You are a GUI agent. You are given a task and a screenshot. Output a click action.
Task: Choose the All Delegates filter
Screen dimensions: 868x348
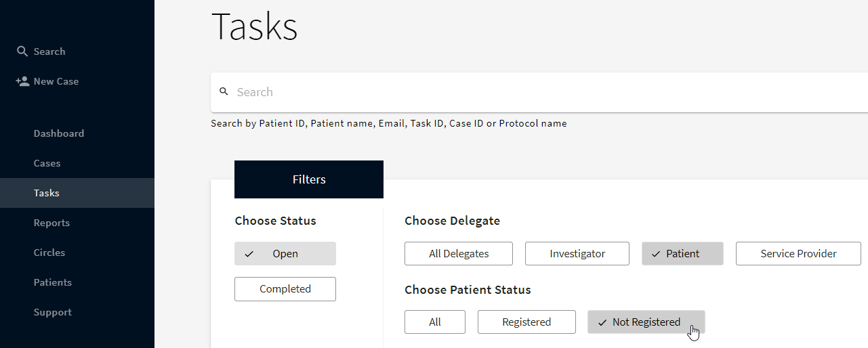coord(458,254)
